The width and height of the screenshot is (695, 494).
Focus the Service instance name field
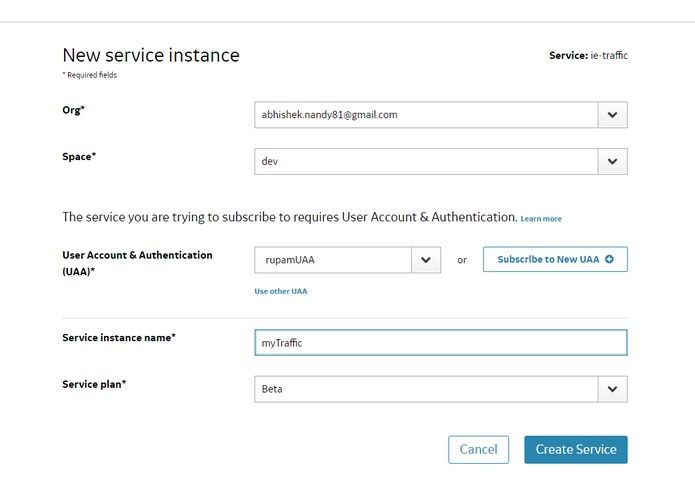(441, 342)
